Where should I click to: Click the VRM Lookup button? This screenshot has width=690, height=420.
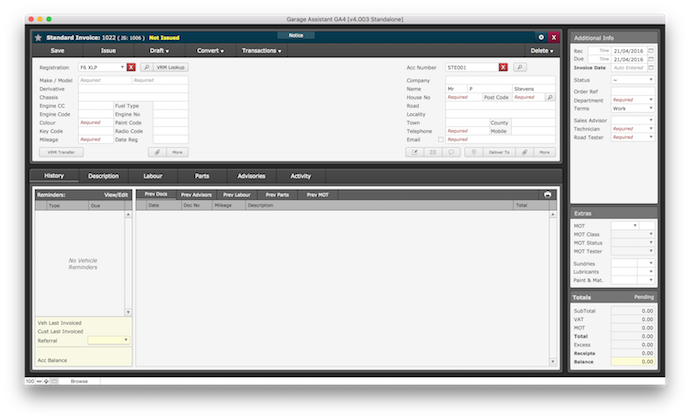tap(171, 67)
